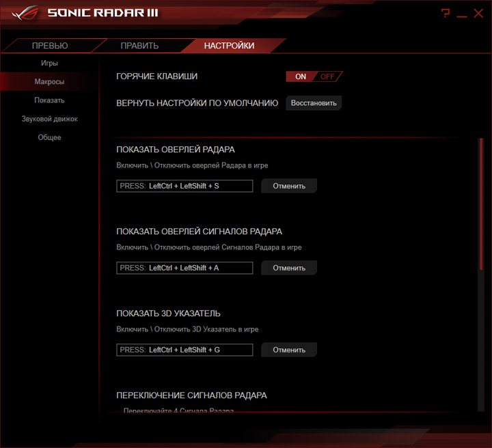Open the Общее sidebar section
This screenshot has height=448, width=492.
pyautogui.click(x=49, y=137)
